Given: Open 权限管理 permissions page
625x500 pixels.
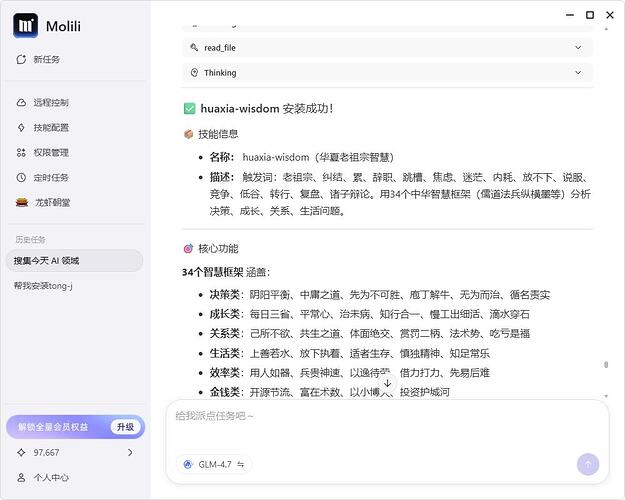Looking at the screenshot, I should 51,152.
